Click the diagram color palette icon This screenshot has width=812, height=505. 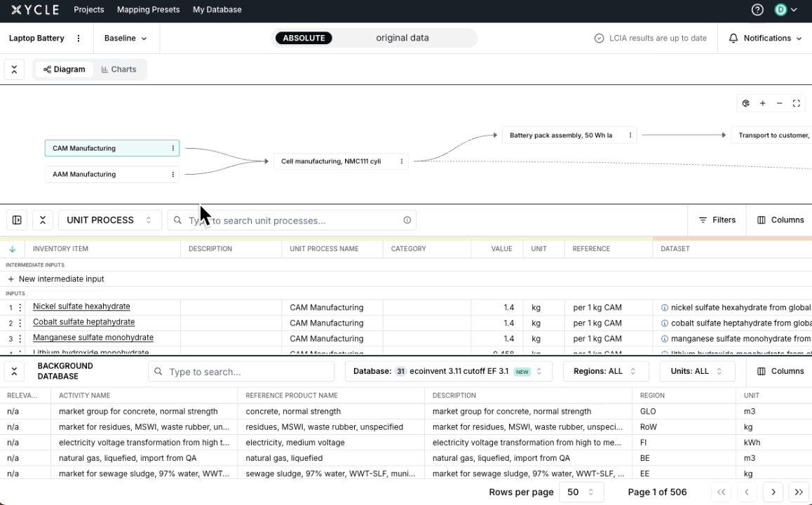tap(745, 103)
